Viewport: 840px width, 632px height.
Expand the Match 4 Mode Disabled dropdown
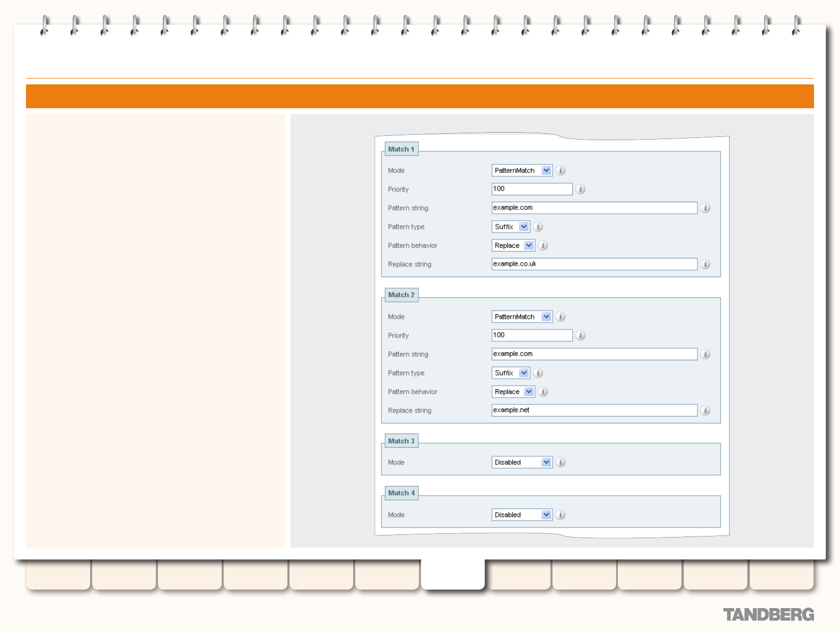pos(522,515)
